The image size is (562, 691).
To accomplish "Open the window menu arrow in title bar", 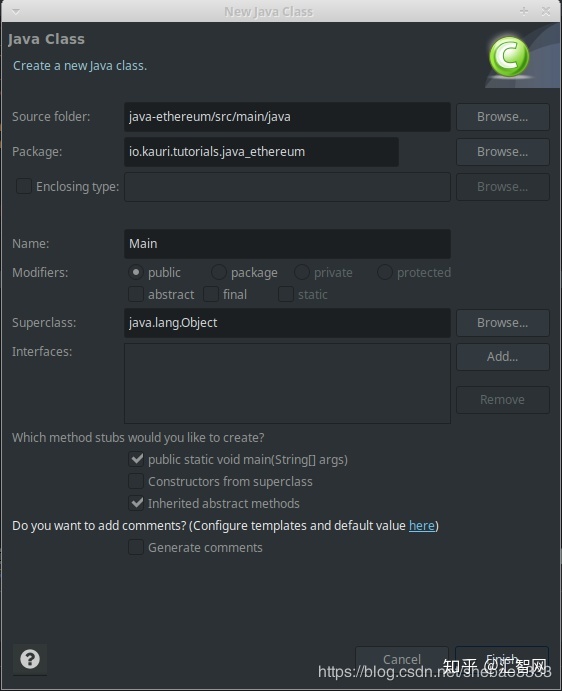I will (x=16, y=11).
